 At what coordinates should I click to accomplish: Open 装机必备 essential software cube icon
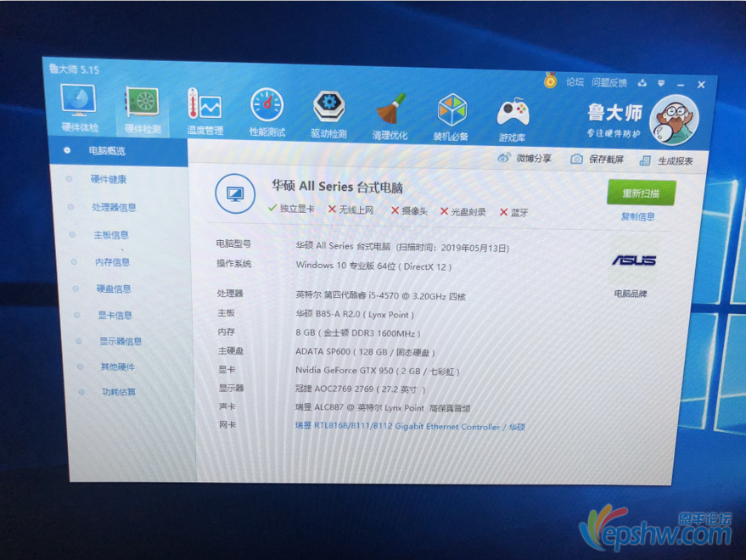coord(451,118)
